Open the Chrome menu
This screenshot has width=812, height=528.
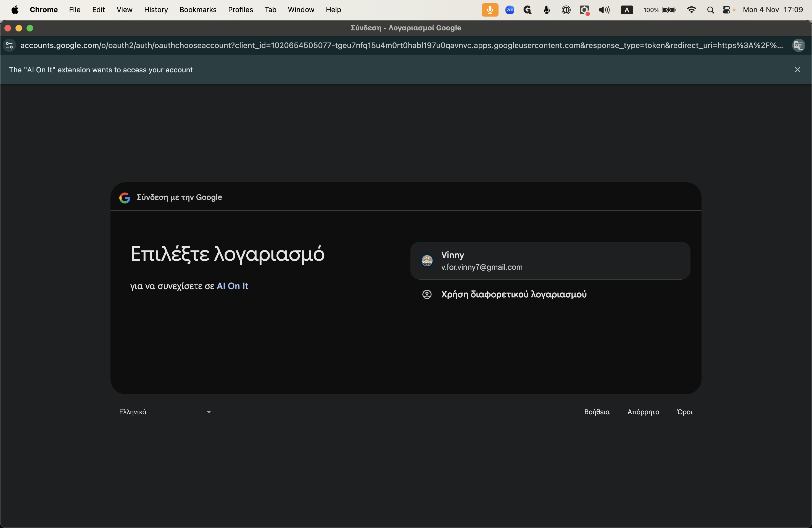[44, 10]
